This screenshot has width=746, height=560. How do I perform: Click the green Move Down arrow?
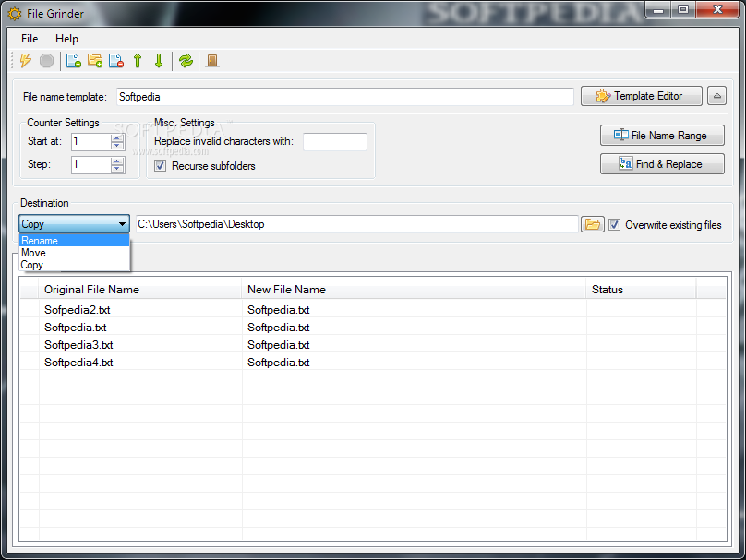(x=159, y=61)
